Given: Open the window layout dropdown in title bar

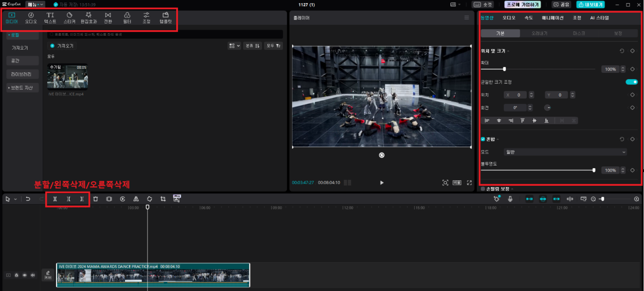Looking at the screenshot, I should pyautogui.click(x=456, y=4).
